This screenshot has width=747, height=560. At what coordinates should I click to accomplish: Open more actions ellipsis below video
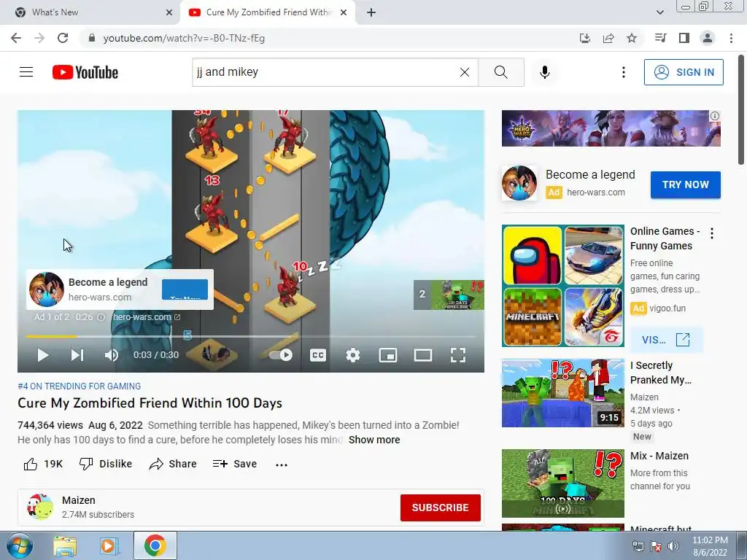pos(282,464)
